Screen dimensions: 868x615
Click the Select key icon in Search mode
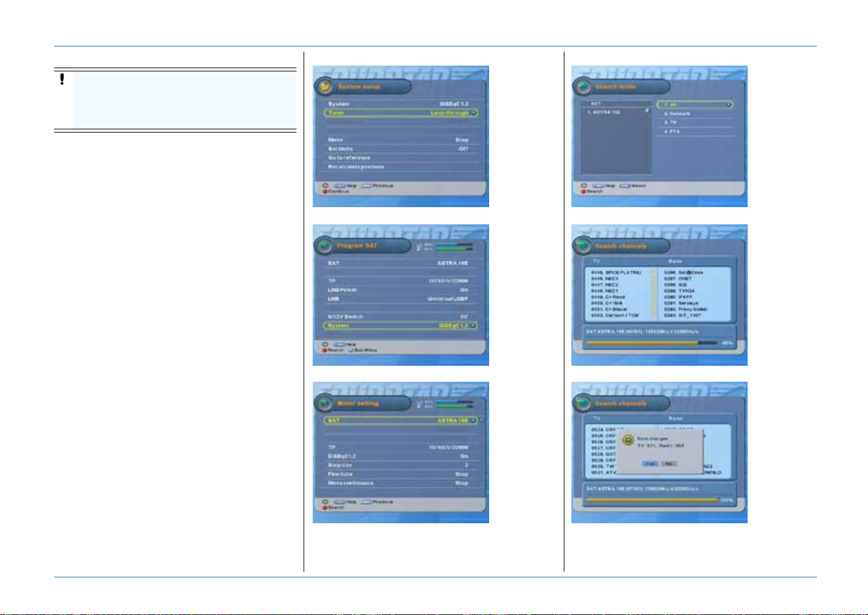[x=624, y=185]
